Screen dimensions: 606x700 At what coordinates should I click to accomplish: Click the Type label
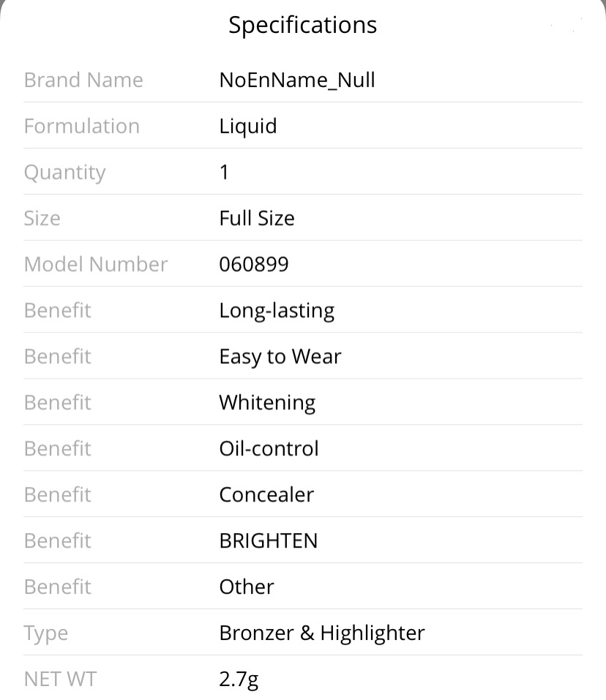pyautogui.click(x=46, y=634)
